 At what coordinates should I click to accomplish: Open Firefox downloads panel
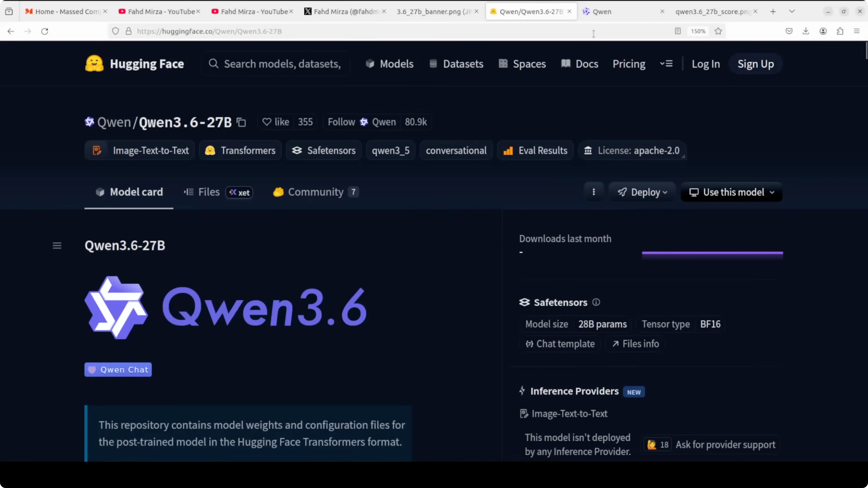(806, 31)
